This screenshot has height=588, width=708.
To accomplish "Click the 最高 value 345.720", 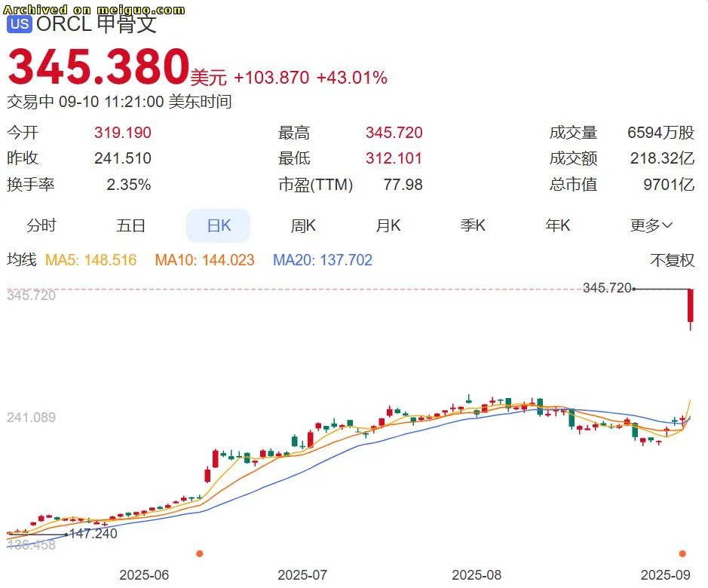I will 394,133.
